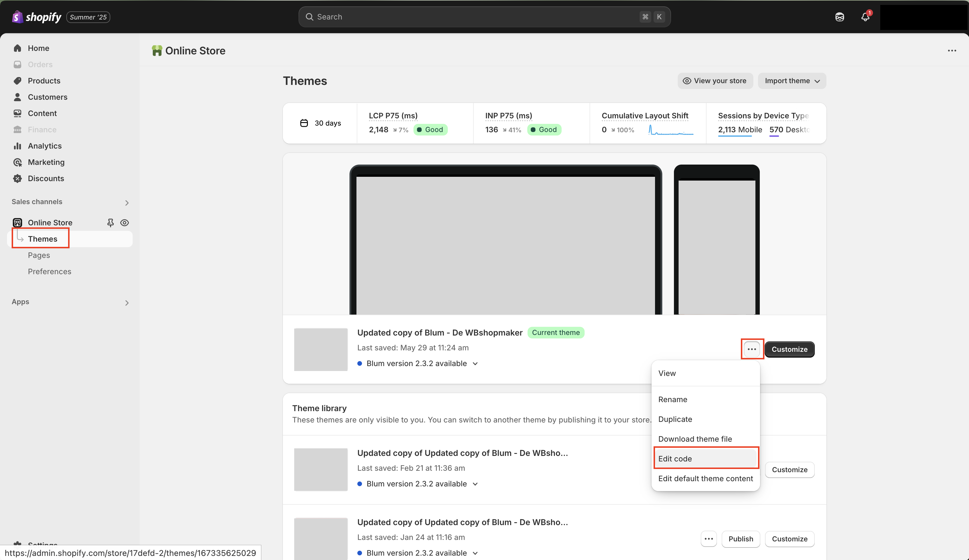Viewport: 969px width, 560px height.
Task: Click the Cumulative Layout Shift sparkline chart
Action: (671, 130)
